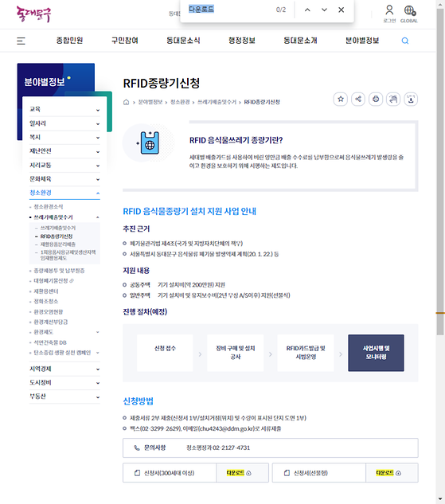The height and width of the screenshot is (504, 445).
Task: Click the find bar text field
Action: point(230,10)
